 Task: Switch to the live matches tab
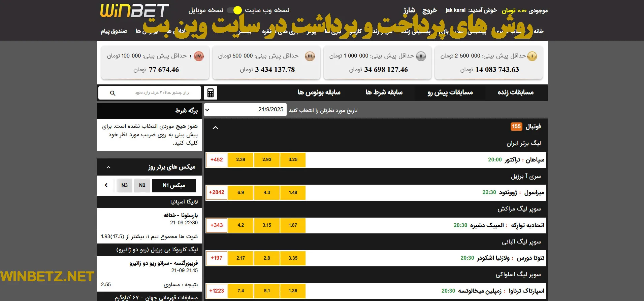515,92
